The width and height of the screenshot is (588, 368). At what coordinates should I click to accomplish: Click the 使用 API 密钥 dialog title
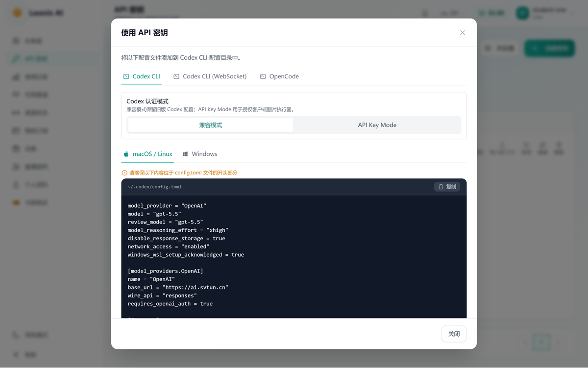tap(145, 33)
